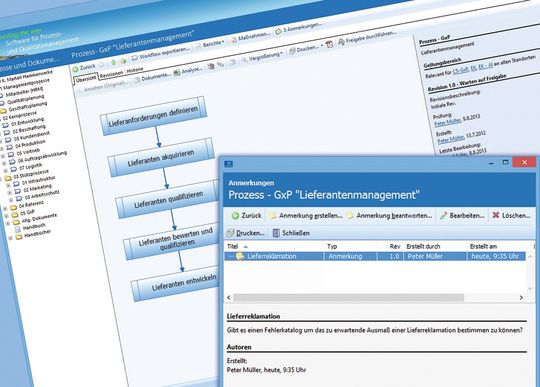Click the right scroll arrow of annotation list

pyautogui.click(x=521, y=297)
